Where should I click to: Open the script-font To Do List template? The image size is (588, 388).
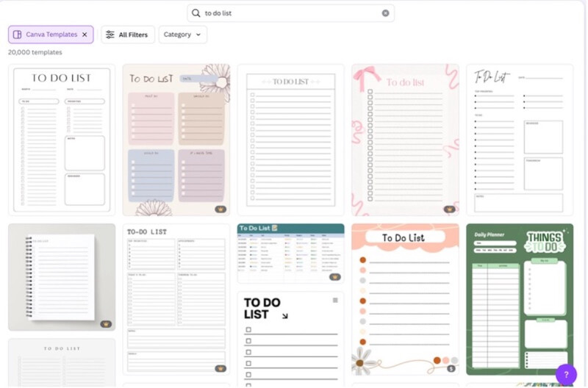point(520,140)
